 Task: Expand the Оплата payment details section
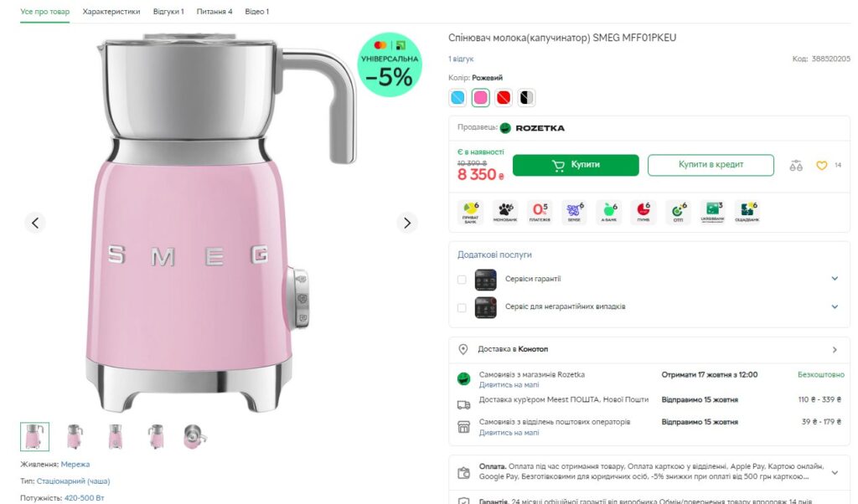coord(835,473)
